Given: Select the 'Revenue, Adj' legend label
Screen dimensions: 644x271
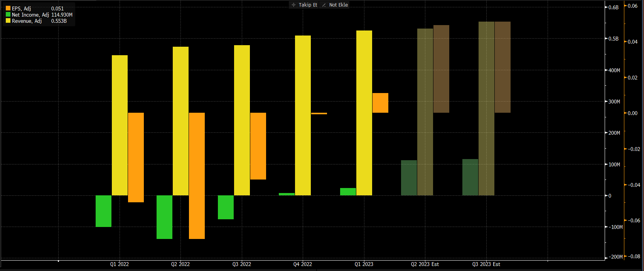Looking at the screenshot, I should click(27, 21).
